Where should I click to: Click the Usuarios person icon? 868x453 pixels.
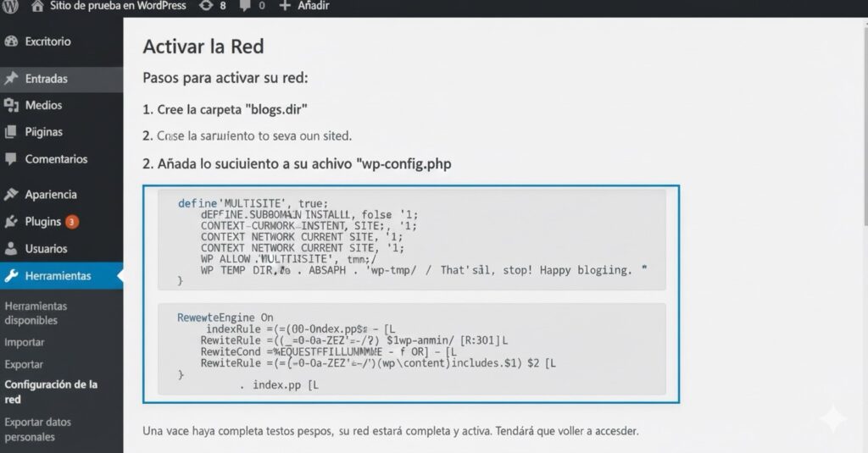point(11,249)
